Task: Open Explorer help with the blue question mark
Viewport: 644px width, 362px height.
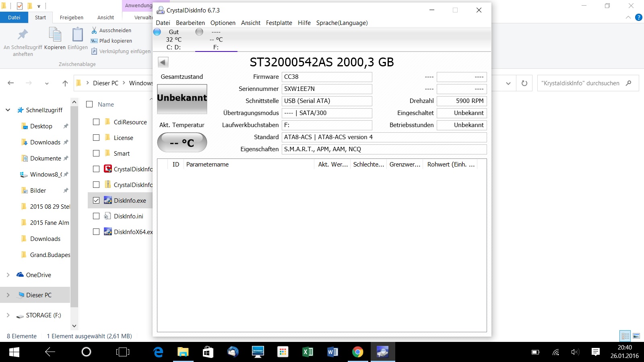Action: tap(639, 17)
